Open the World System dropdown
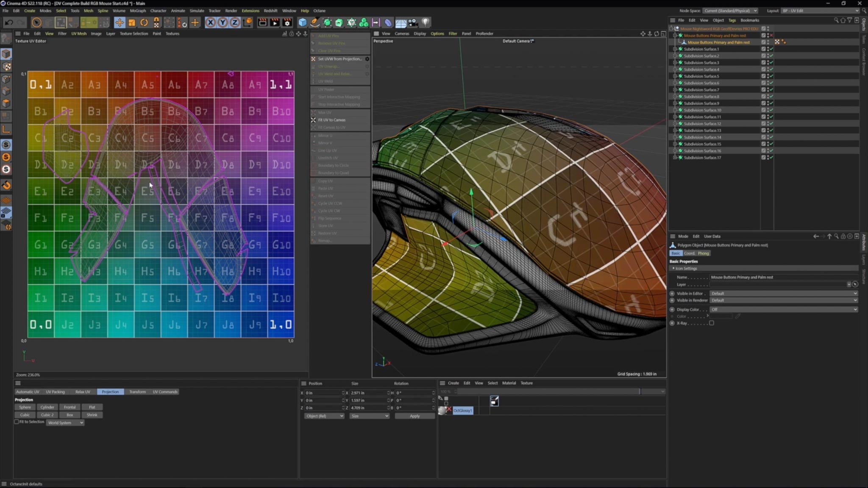The image size is (868, 488). 65,423
